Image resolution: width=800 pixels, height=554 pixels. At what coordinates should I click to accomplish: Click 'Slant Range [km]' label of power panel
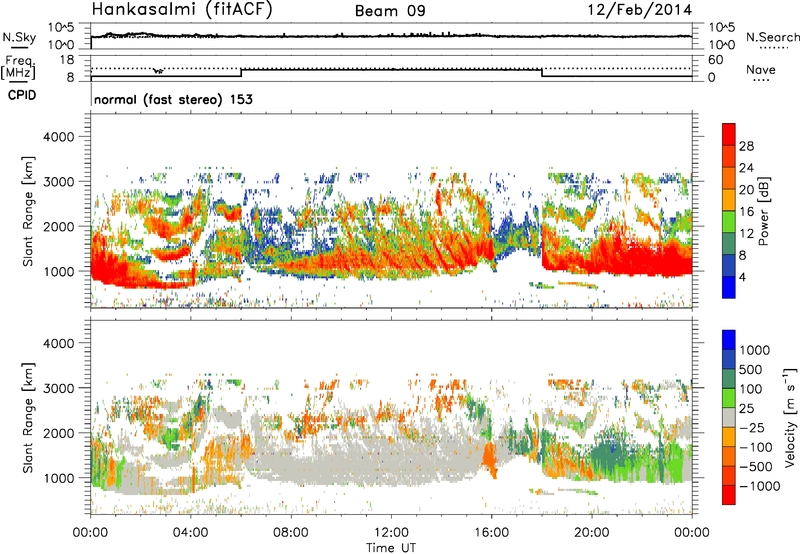(28, 211)
